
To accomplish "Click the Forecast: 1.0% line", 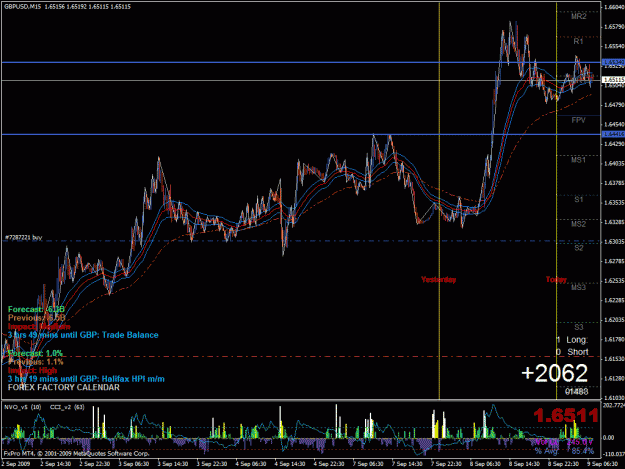I will [x=35, y=353].
